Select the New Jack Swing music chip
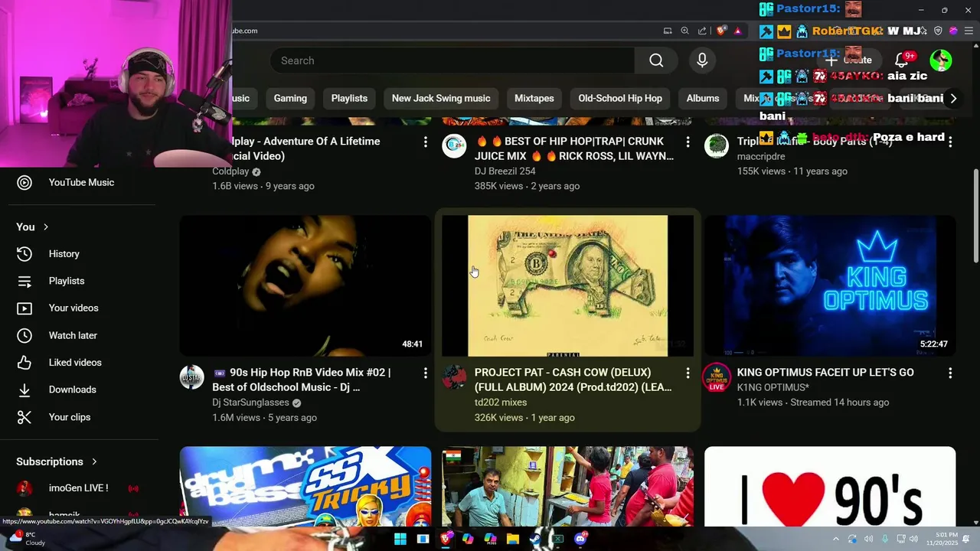The width and height of the screenshot is (980, 551). [x=441, y=98]
